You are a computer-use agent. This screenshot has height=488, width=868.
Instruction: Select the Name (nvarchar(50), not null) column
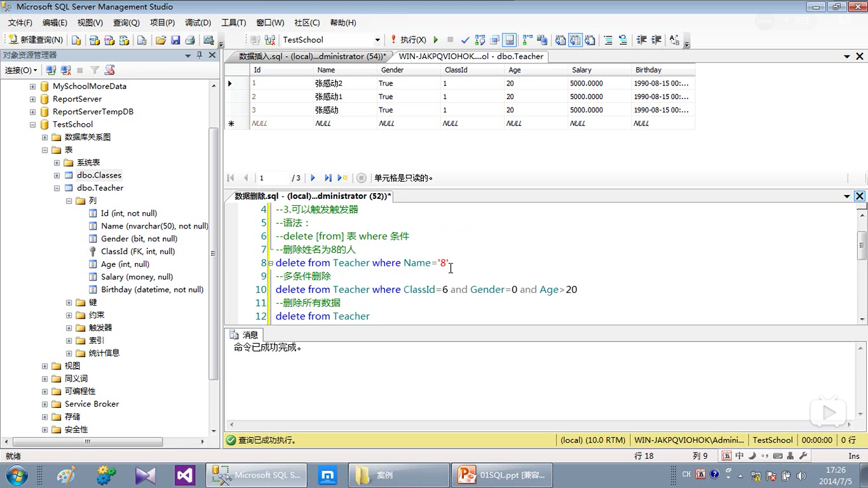click(x=154, y=226)
